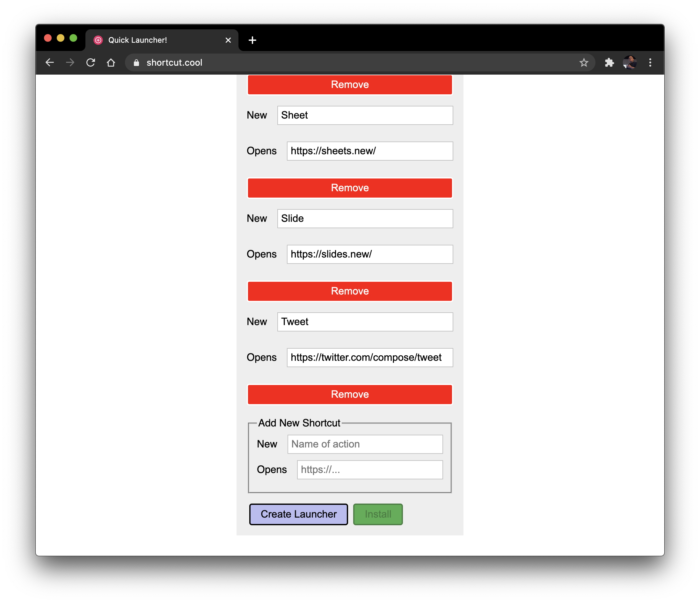Open a new browser tab with plus
700x603 pixels.
pyautogui.click(x=252, y=40)
